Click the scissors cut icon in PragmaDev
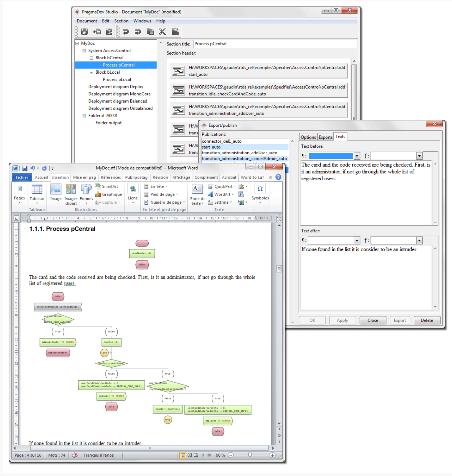The width and height of the screenshot is (452, 476). (x=162, y=32)
